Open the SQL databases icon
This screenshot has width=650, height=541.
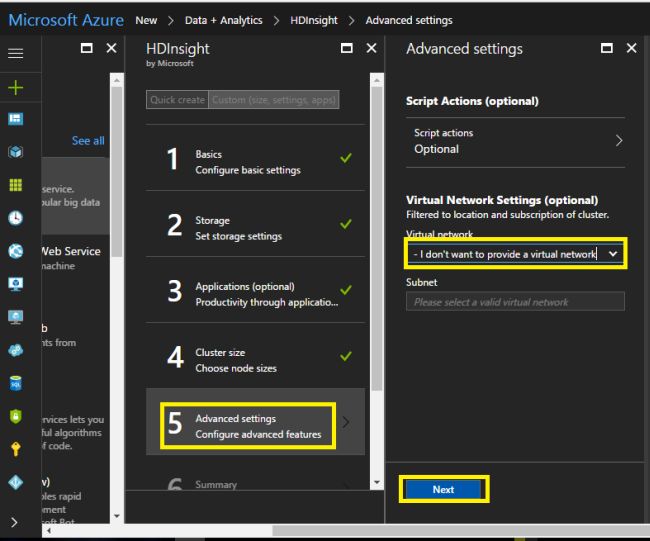(15, 383)
